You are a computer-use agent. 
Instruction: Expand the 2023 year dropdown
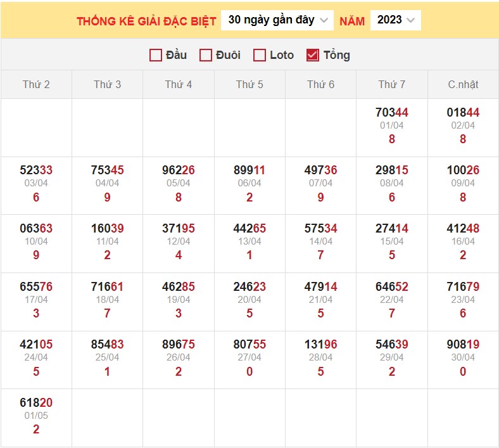click(395, 20)
